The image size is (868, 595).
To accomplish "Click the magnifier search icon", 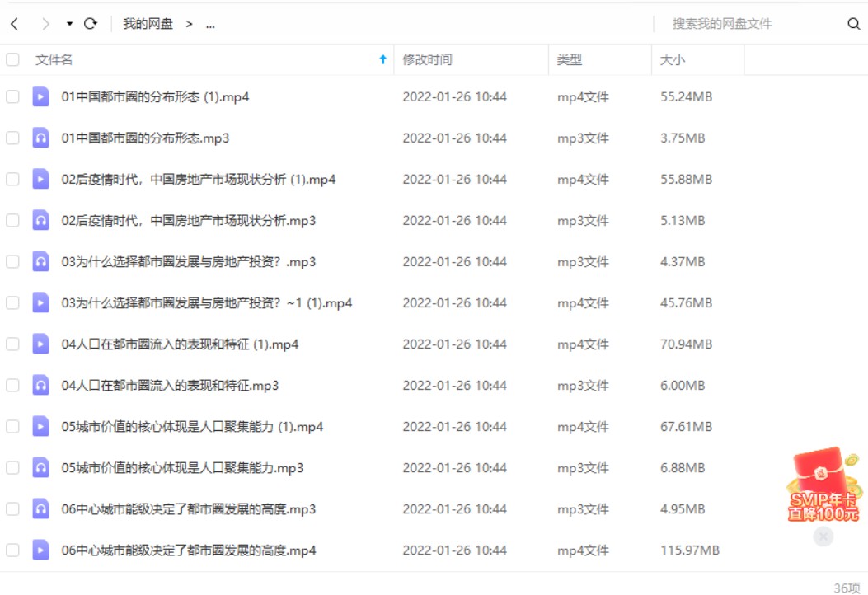I will [x=852, y=24].
